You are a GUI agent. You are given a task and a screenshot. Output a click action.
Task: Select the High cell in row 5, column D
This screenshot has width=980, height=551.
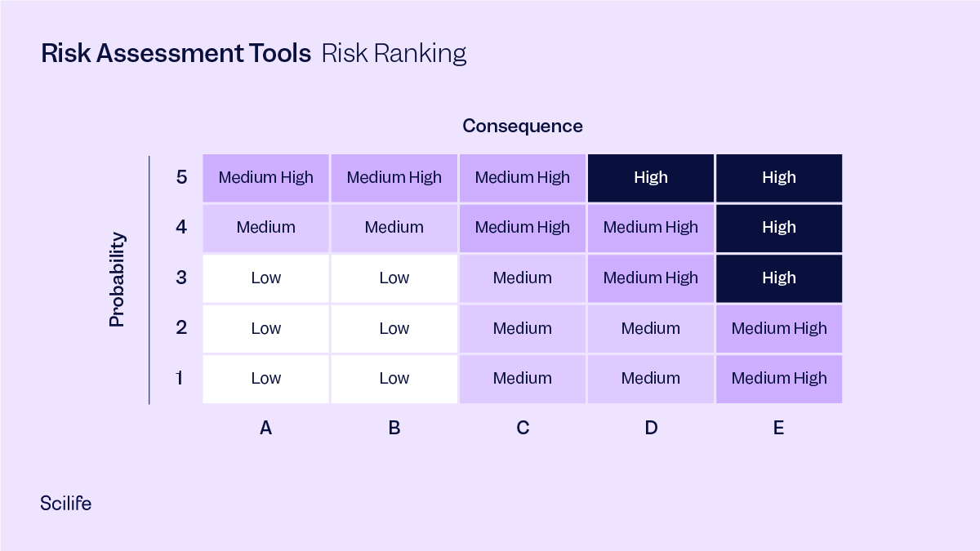tap(651, 178)
